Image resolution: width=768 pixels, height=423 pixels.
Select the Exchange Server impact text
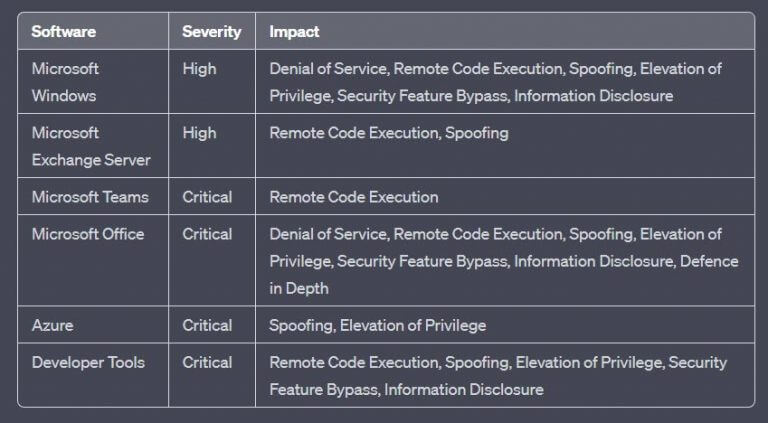coord(389,133)
